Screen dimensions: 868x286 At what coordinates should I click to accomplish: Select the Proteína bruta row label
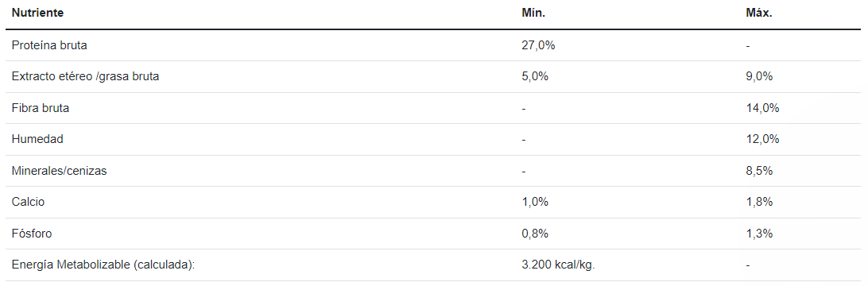[x=49, y=45]
